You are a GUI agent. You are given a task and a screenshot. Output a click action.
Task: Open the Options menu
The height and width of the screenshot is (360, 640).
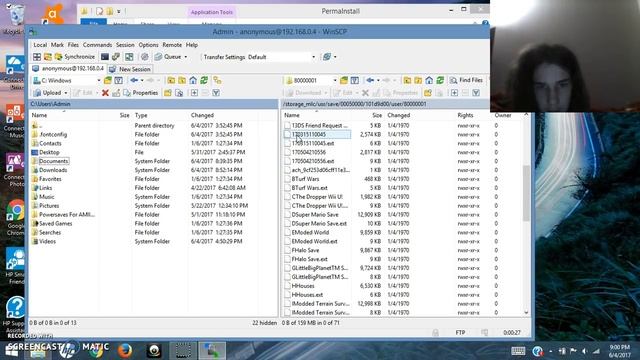coord(148,45)
